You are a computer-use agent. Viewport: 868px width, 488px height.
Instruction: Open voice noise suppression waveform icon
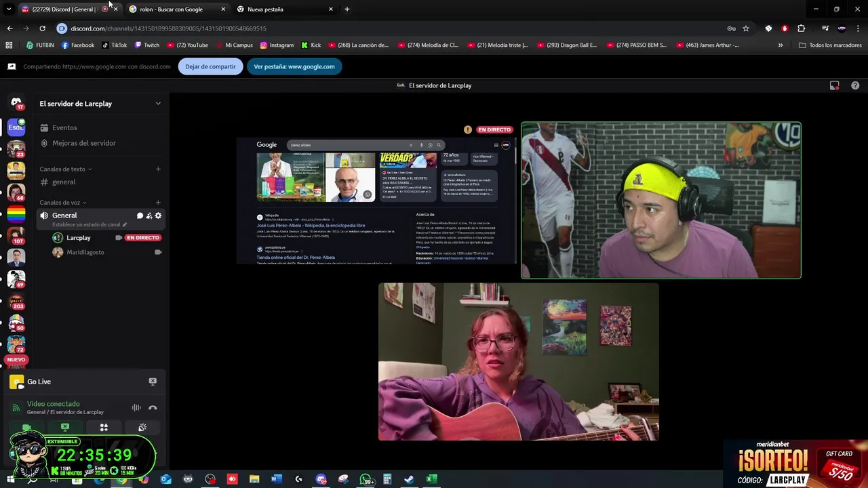click(136, 407)
